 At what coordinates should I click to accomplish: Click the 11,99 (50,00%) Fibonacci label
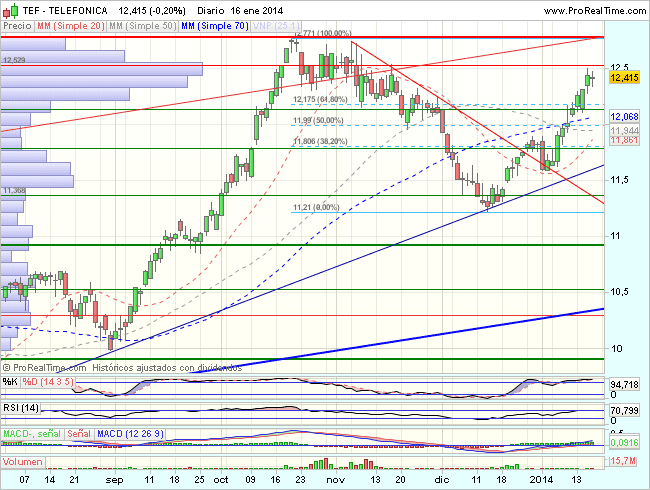pyautogui.click(x=318, y=121)
